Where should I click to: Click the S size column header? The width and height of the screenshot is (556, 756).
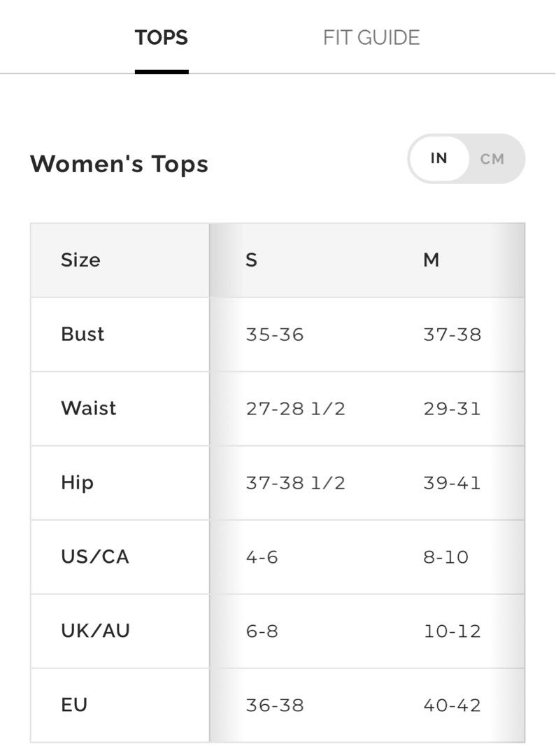point(252,260)
